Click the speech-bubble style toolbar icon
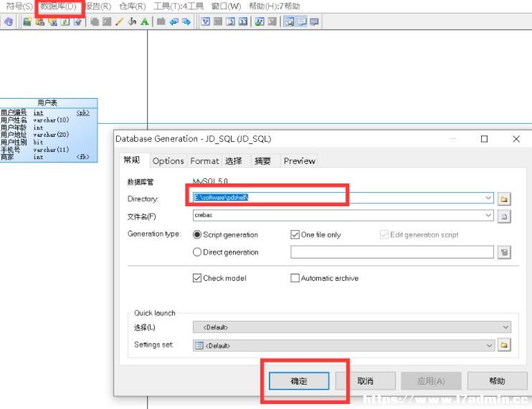The width and height of the screenshot is (532, 409). click(x=302, y=21)
